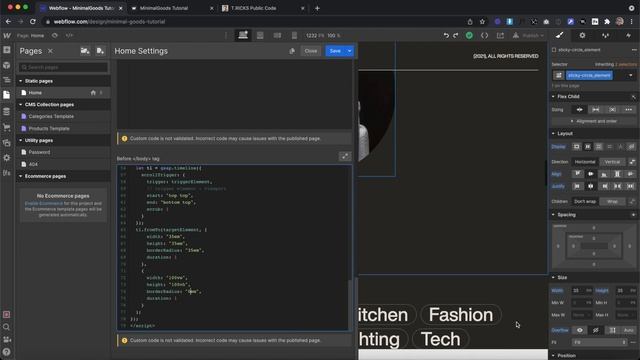Toggle preview eye icon in top bar

click(x=54, y=36)
